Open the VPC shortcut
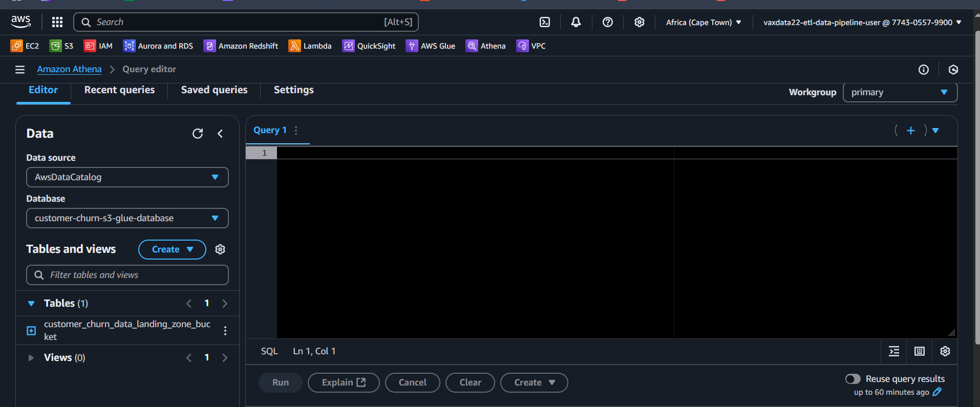 pyautogui.click(x=531, y=46)
